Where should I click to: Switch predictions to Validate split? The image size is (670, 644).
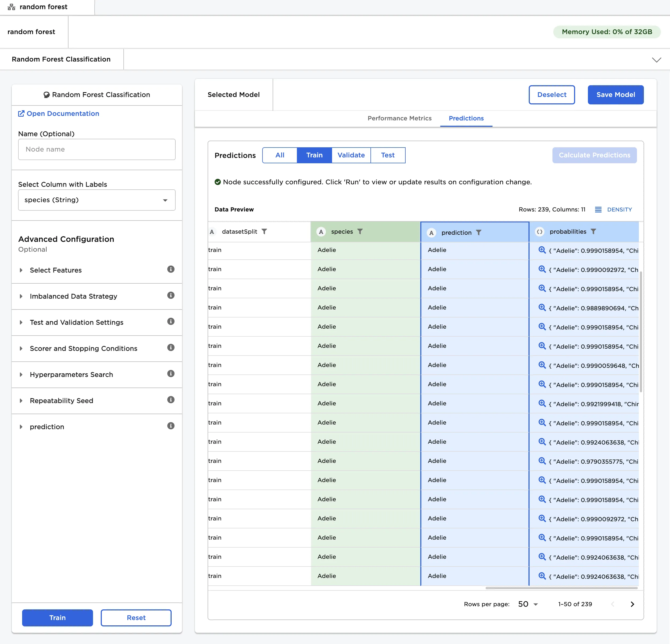coord(351,155)
